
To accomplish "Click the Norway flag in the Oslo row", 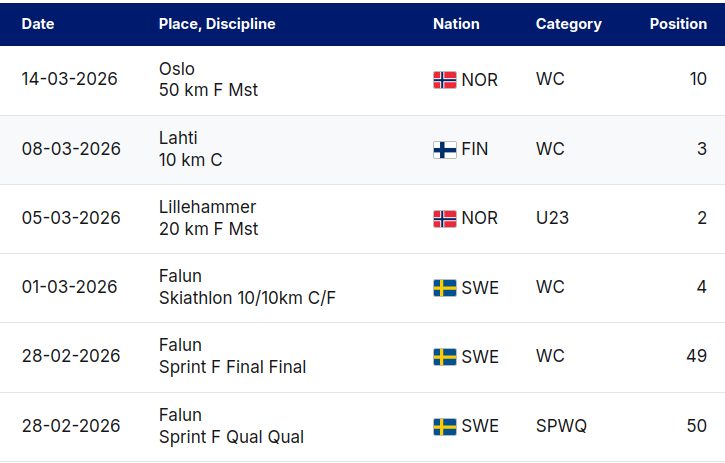I will 444,80.
